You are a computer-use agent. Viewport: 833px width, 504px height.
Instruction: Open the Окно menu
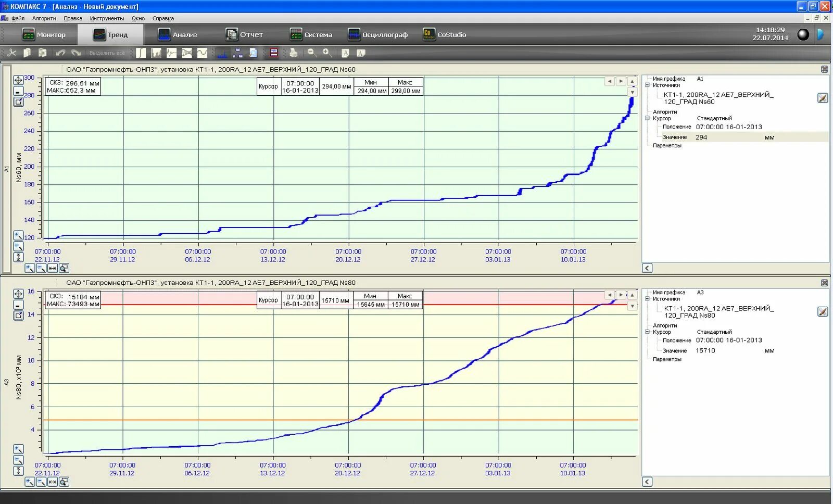(138, 18)
